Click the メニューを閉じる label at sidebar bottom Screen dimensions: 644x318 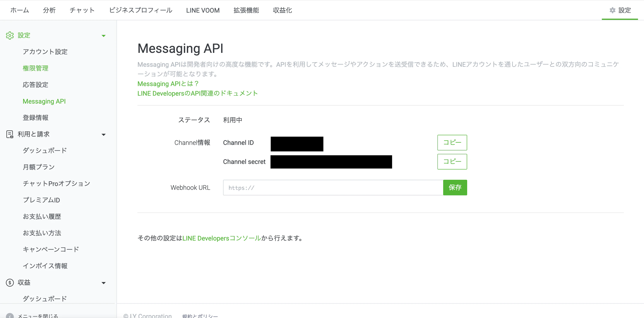[38, 316]
